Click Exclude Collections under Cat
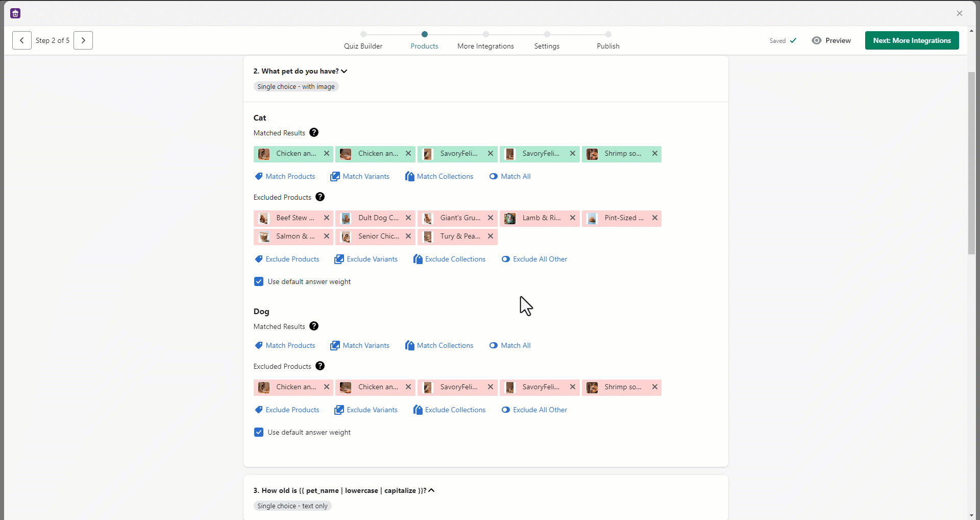Viewport: 980px width, 520px height. pyautogui.click(x=449, y=259)
